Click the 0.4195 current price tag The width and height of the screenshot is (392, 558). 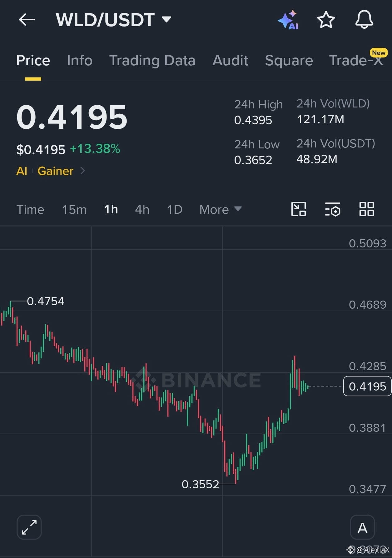point(367,386)
